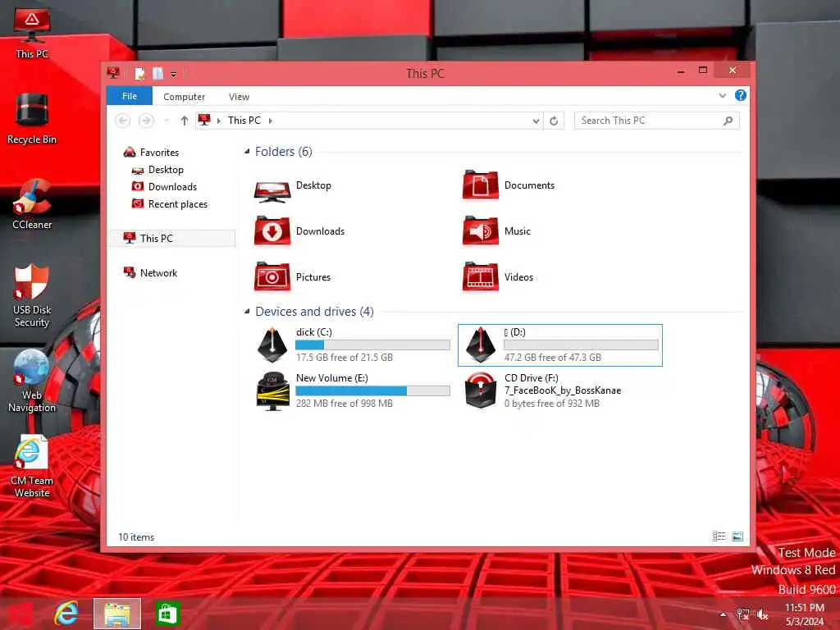Collapse the Folders (6) group

247,152
